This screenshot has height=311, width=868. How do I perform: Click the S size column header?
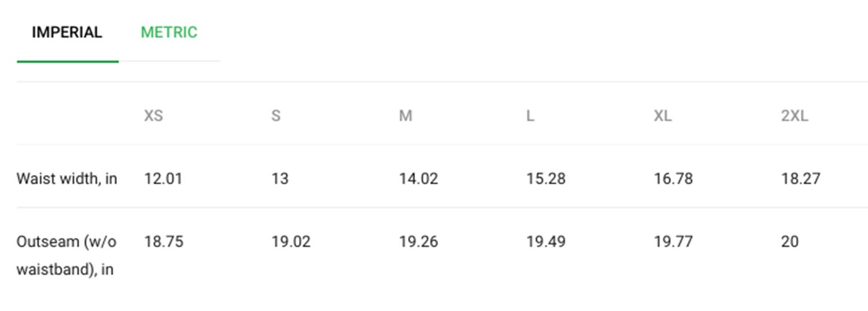coord(276,116)
